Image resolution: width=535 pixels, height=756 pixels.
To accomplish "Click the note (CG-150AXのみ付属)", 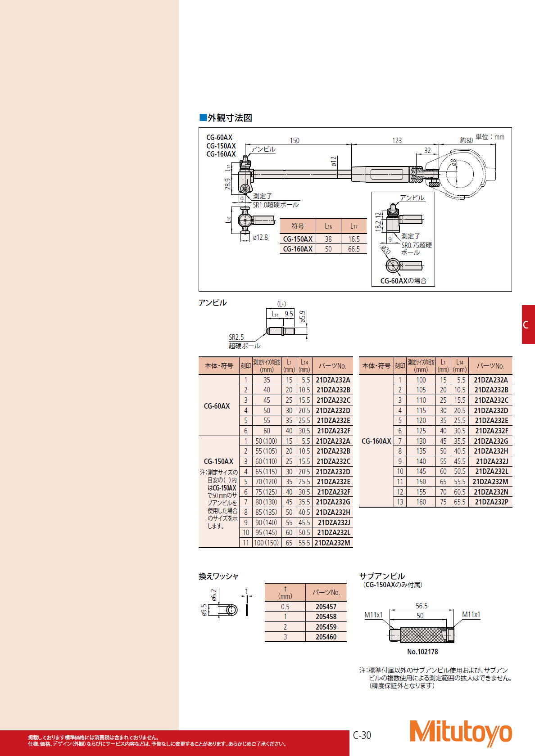I will pyautogui.click(x=393, y=585).
